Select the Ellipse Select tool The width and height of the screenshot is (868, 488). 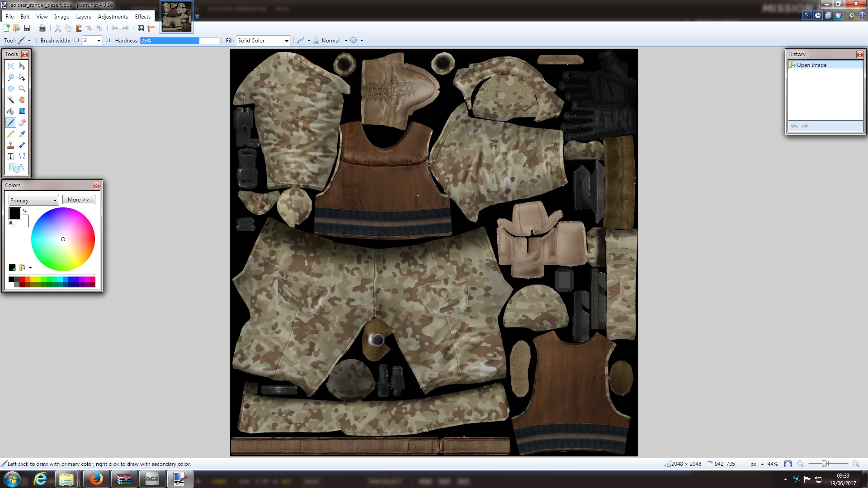click(11, 89)
